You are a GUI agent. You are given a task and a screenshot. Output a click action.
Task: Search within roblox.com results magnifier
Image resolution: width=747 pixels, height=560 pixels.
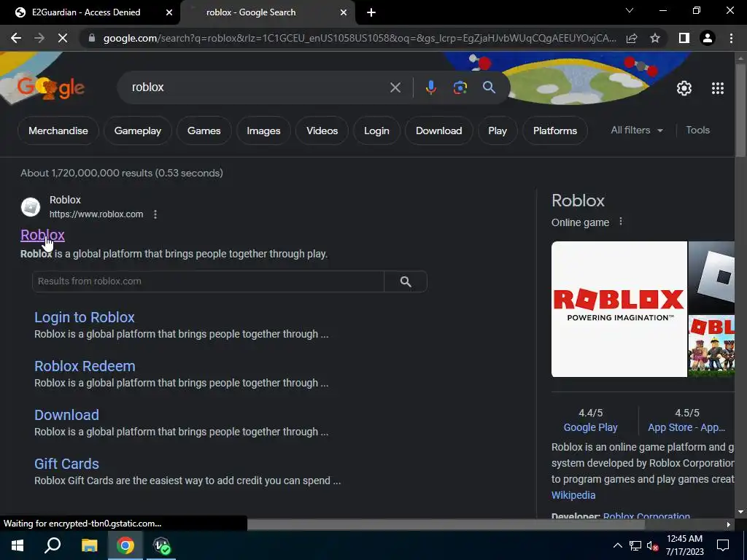(x=406, y=281)
